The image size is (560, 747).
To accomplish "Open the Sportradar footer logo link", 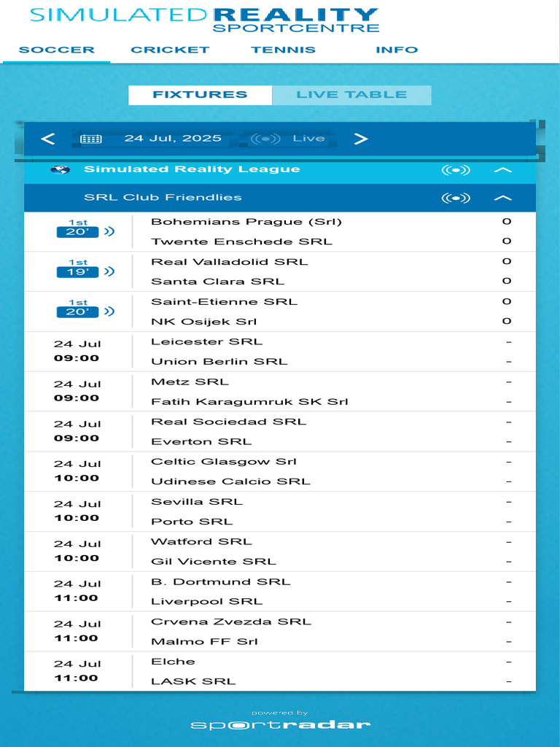I will click(280, 724).
